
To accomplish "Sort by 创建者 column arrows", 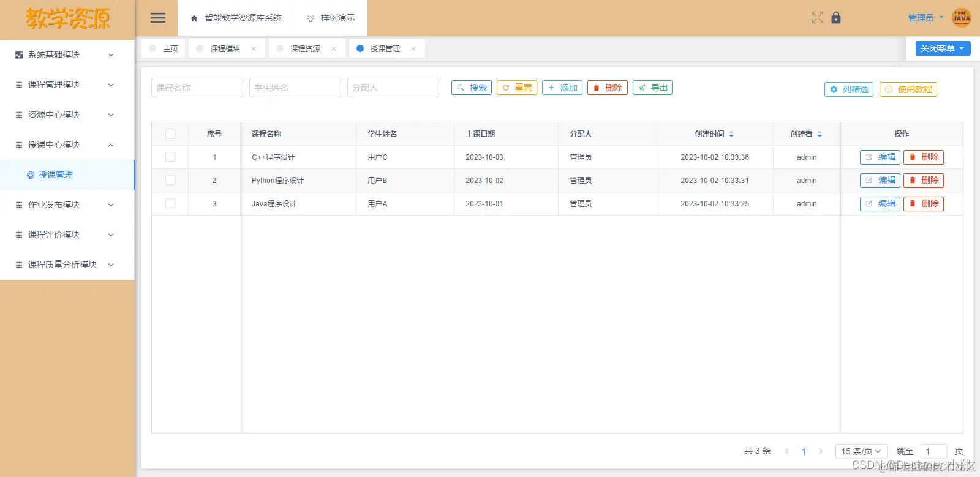I will [820, 134].
